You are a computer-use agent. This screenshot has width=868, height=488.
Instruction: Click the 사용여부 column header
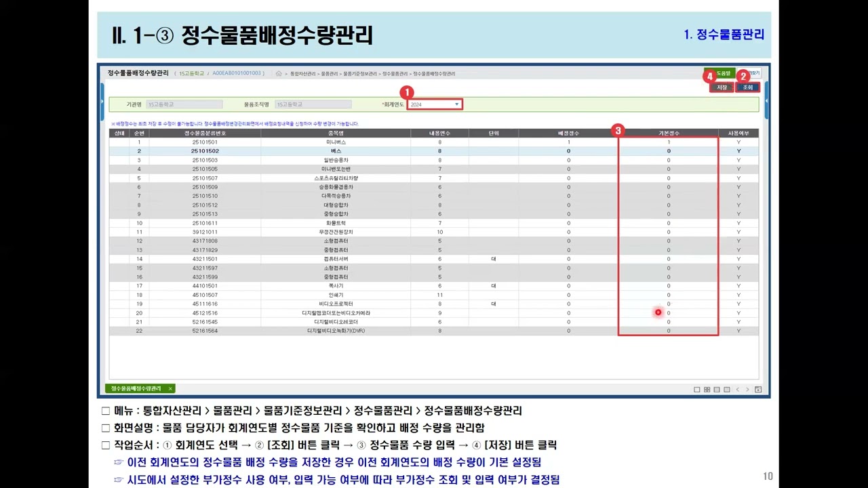[x=738, y=134]
